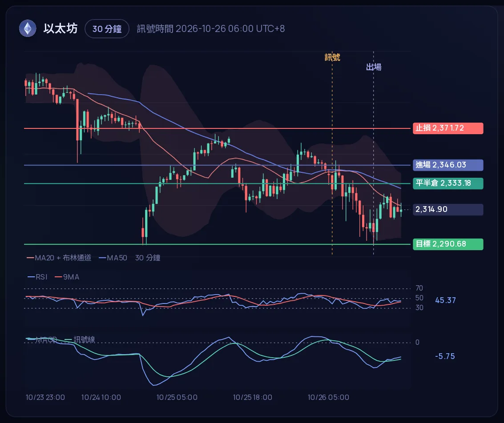Click the RSI legend entry

[38, 277]
